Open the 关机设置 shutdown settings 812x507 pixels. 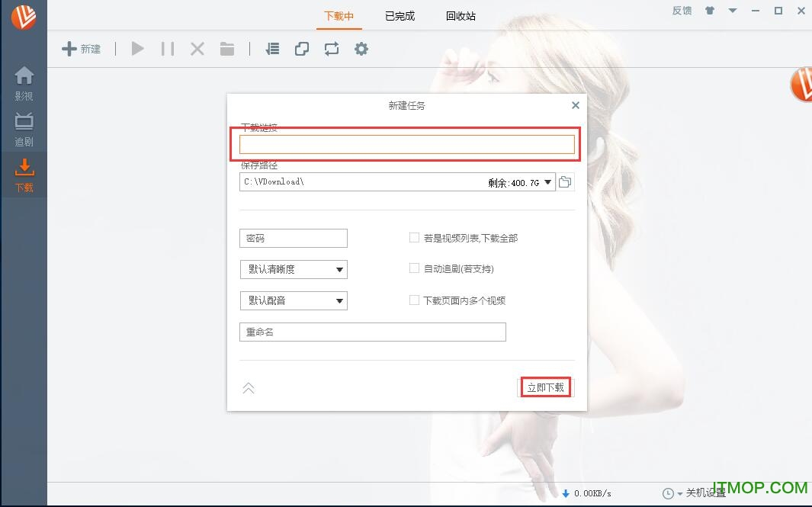[x=705, y=493]
